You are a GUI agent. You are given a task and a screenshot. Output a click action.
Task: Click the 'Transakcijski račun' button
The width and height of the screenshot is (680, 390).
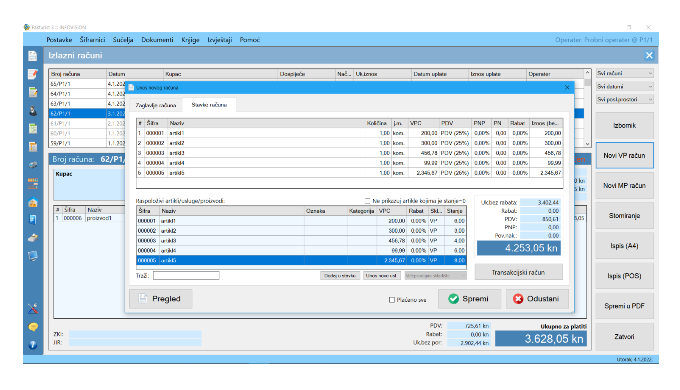click(x=519, y=272)
